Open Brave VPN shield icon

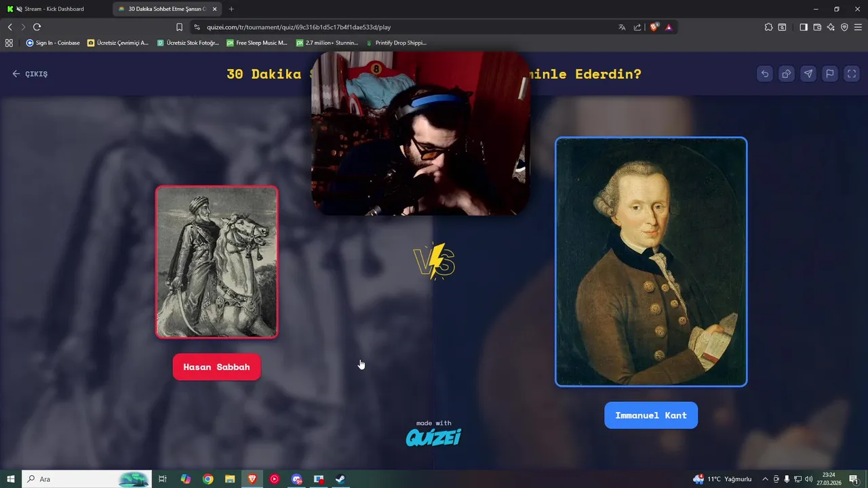[x=844, y=27]
